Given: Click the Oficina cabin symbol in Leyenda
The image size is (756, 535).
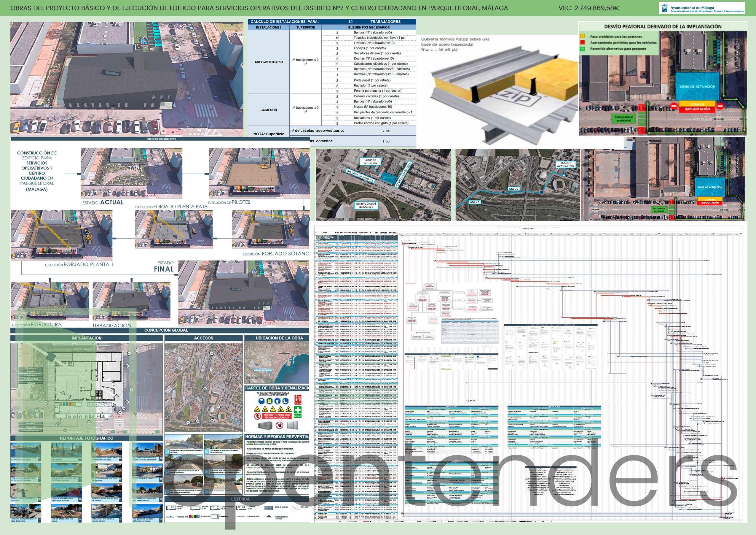Looking at the screenshot, I should (x=171, y=508).
